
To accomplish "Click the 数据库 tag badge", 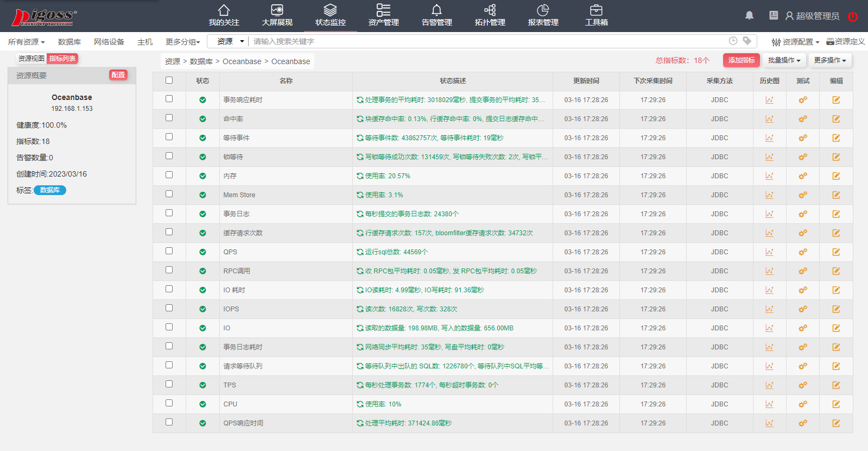I will 50,190.
